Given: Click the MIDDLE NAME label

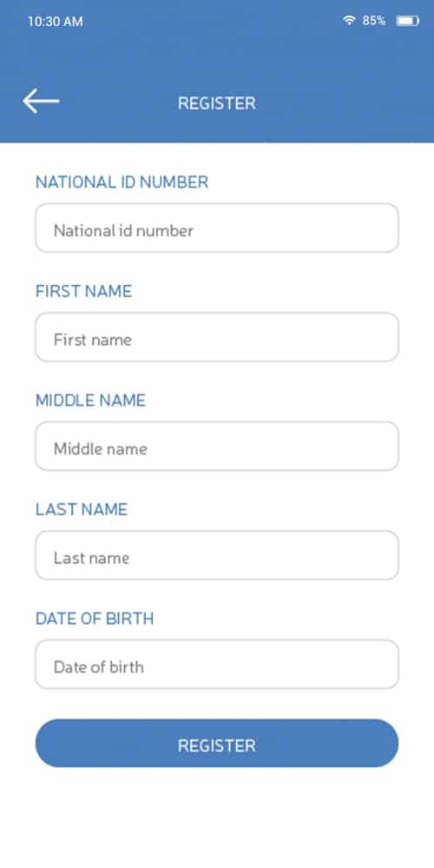Looking at the screenshot, I should (90, 401).
